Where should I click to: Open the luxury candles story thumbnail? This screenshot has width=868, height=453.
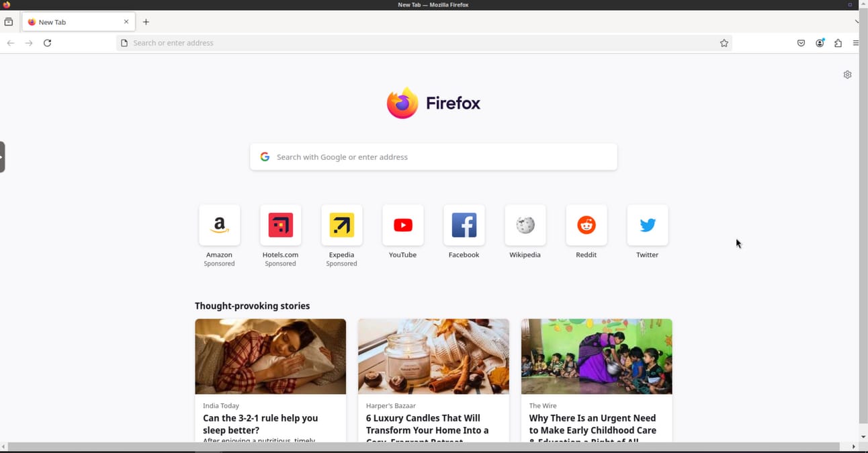(x=433, y=356)
